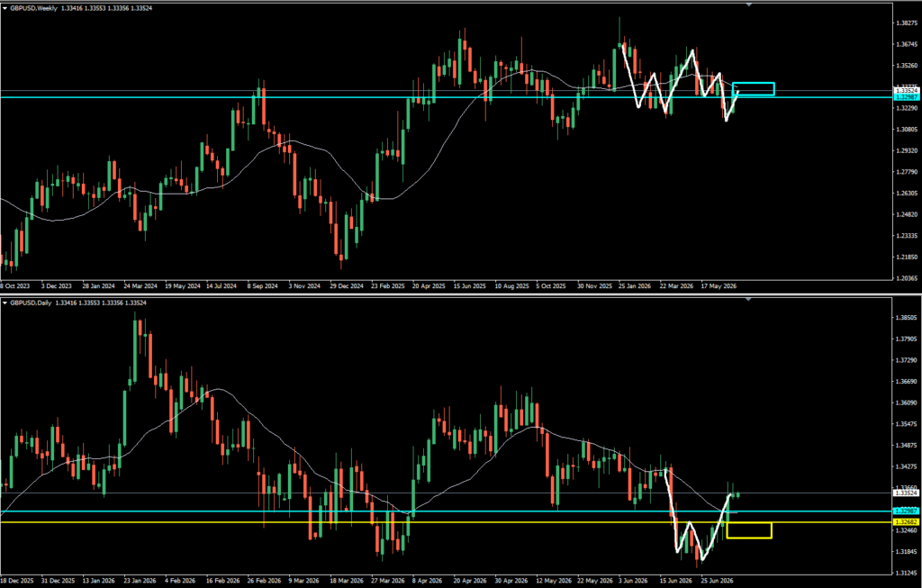Image resolution: width=922 pixels, height=588 pixels.
Task: Click the 1.38275 price scale label
Action: click(907, 23)
